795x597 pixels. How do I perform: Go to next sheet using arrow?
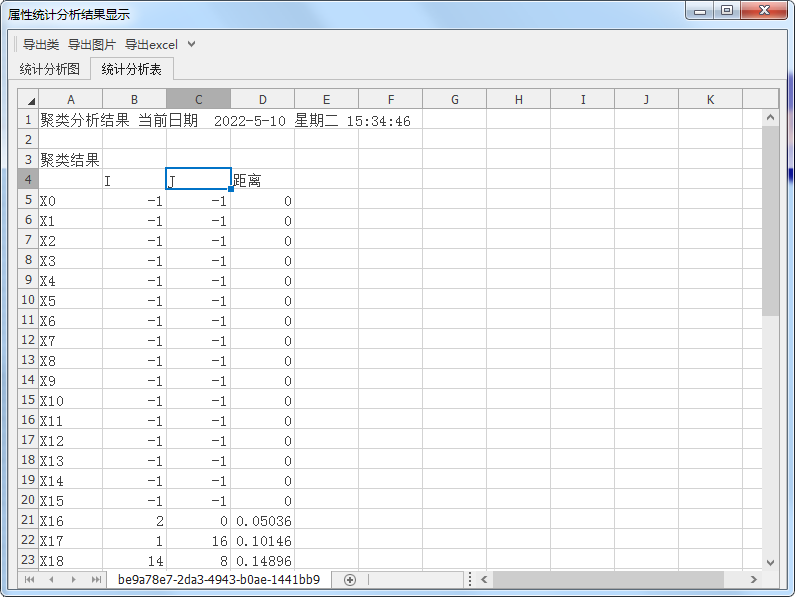coord(73,580)
